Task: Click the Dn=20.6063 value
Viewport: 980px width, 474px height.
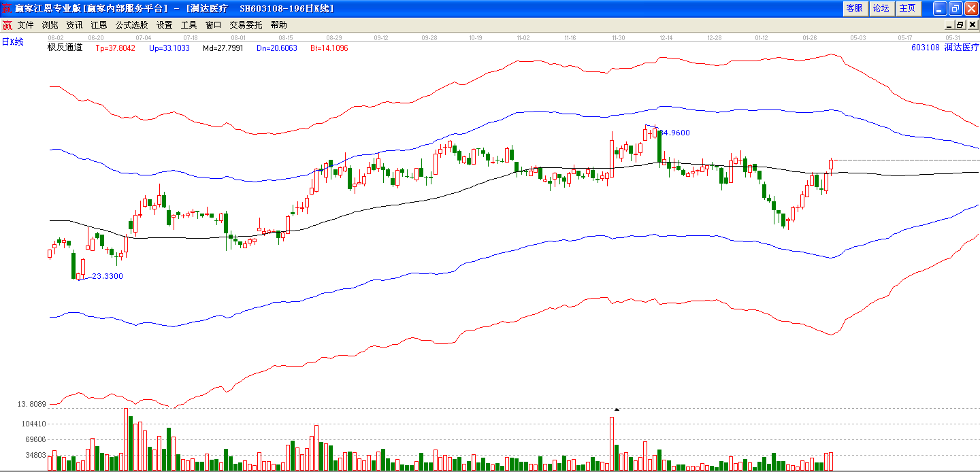Action: click(277, 48)
